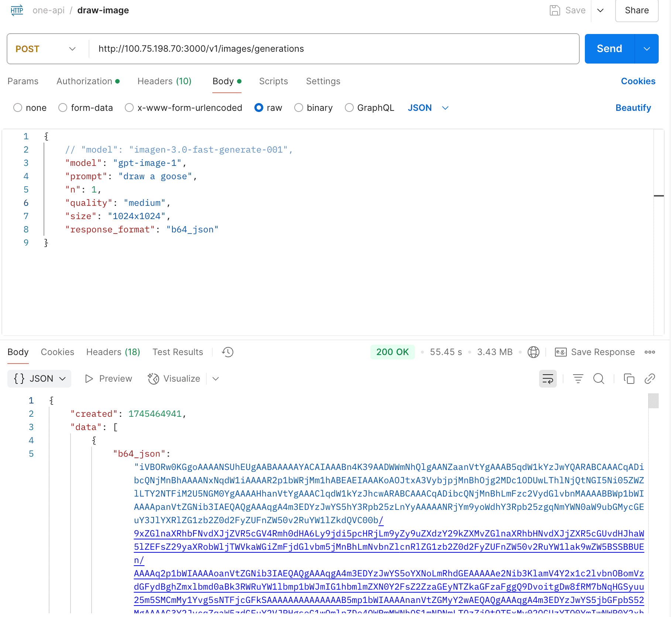
Task: Search within the response body
Action: [x=599, y=379]
